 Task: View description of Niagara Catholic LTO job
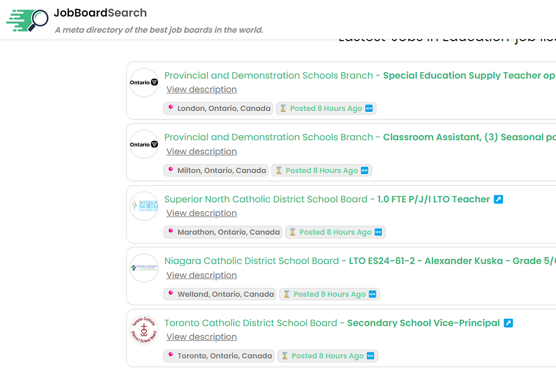pyautogui.click(x=202, y=275)
